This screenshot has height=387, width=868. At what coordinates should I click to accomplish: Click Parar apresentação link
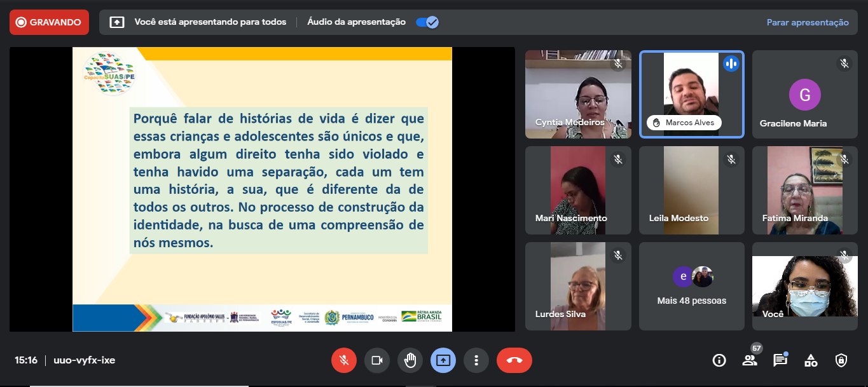[807, 22]
